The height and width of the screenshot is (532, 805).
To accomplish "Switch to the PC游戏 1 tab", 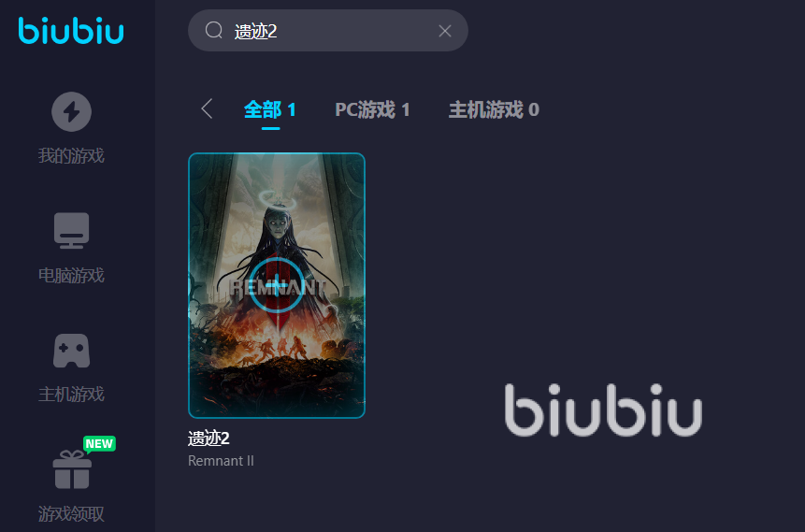I will pyautogui.click(x=372, y=109).
